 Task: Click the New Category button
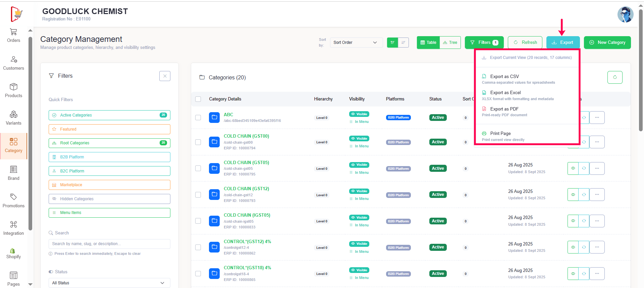tap(607, 43)
